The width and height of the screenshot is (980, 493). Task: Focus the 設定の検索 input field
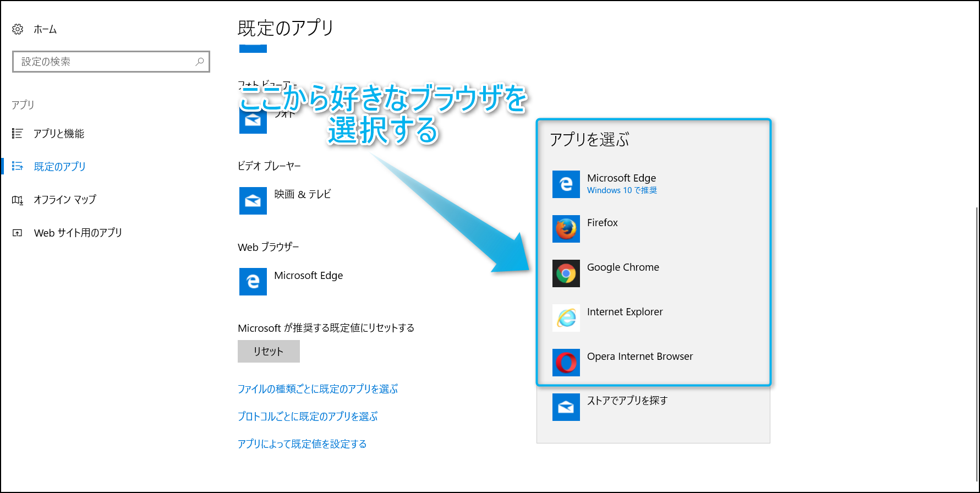click(x=105, y=62)
